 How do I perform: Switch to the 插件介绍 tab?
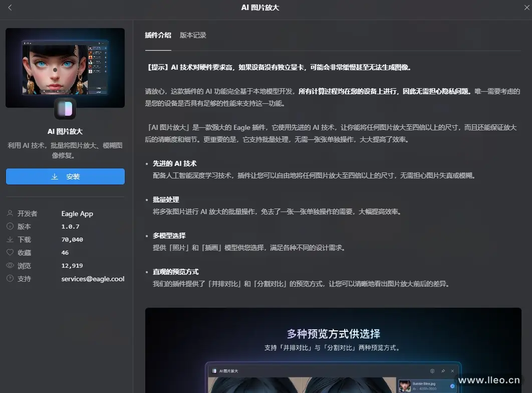(158, 35)
